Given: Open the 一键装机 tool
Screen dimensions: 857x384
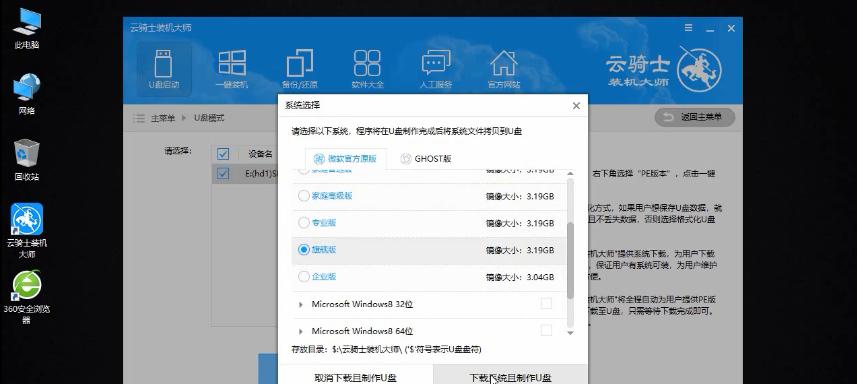Looking at the screenshot, I should point(232,69).
